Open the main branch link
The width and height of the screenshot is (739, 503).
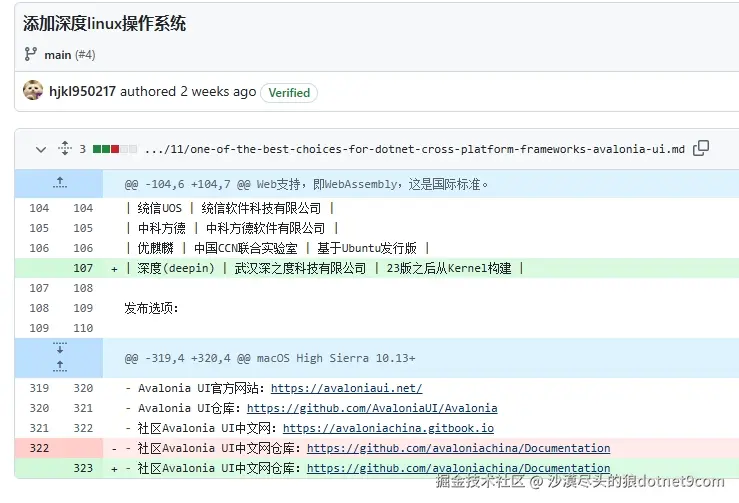tap(57, 55)
